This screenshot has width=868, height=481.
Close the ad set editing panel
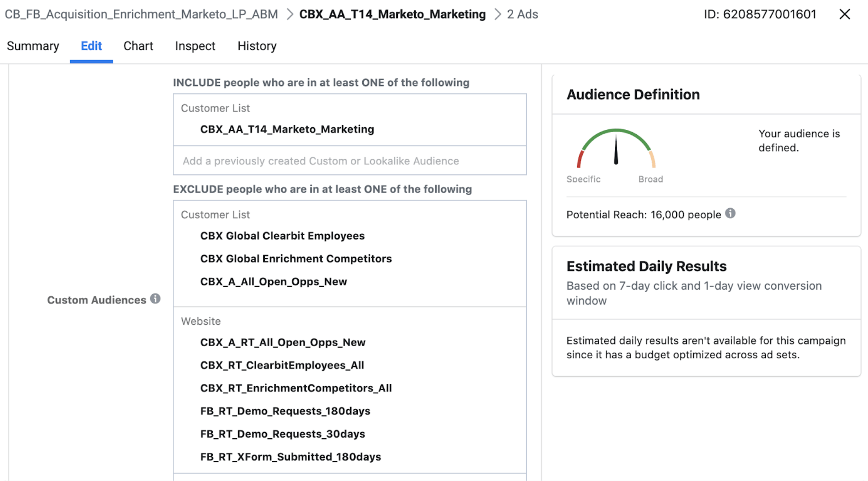[845, 14]
